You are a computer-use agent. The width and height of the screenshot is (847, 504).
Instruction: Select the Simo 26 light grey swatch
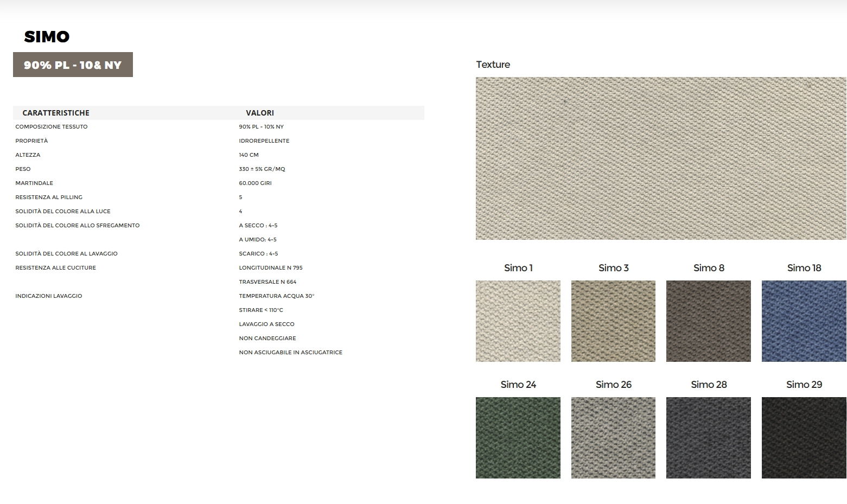coord(613,438)
